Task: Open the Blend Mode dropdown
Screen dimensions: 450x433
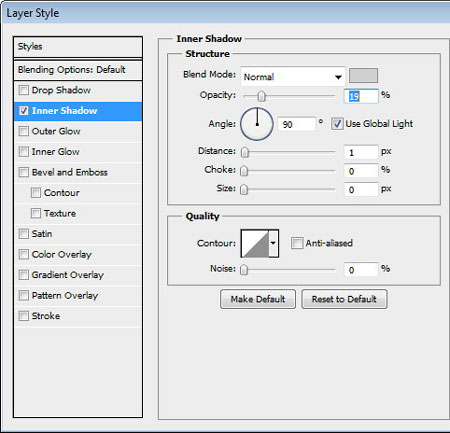Action: click(293, 77)
